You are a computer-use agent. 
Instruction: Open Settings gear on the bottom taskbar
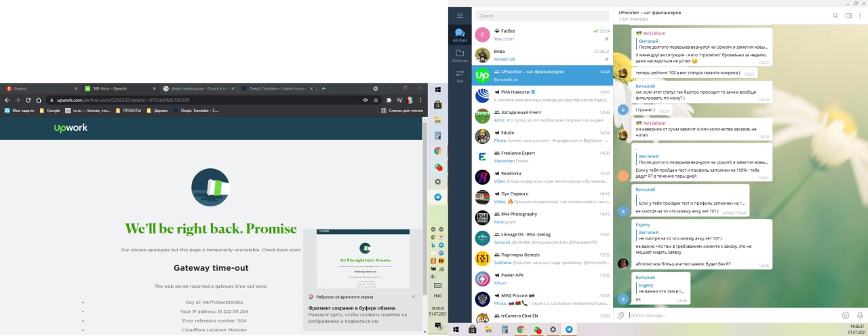pos(553,329)
